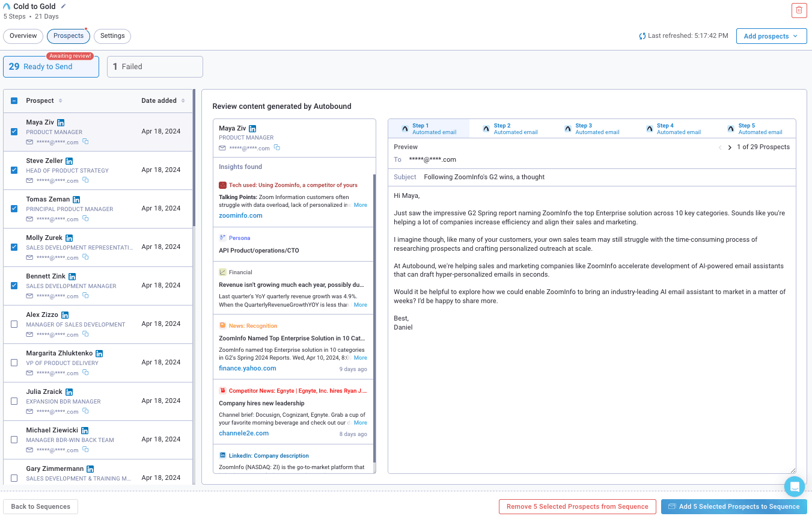Click the pencil icon beside Cold to Gold

(64, 6)
